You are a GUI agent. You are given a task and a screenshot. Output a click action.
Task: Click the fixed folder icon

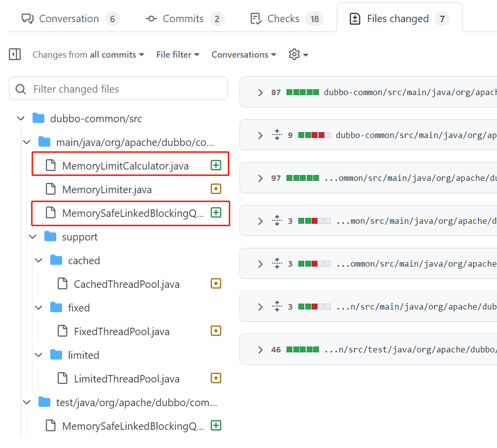56,308
